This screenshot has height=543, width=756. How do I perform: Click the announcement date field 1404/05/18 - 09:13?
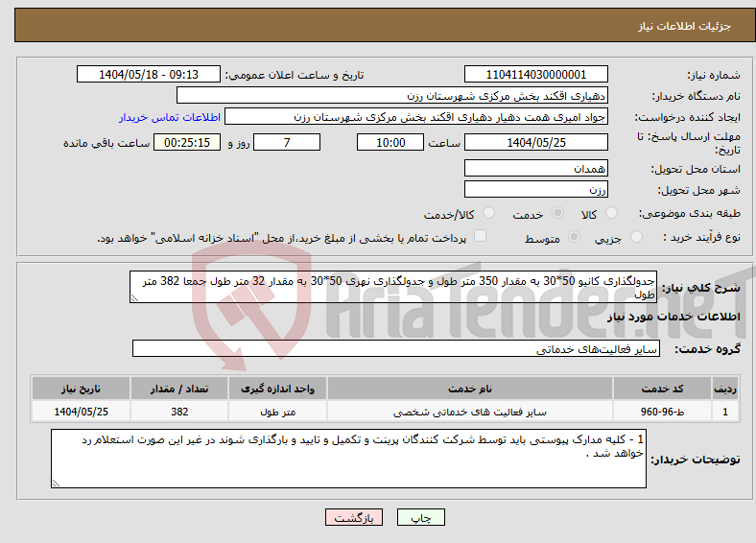pyautogui.click(x=149, y=74)
